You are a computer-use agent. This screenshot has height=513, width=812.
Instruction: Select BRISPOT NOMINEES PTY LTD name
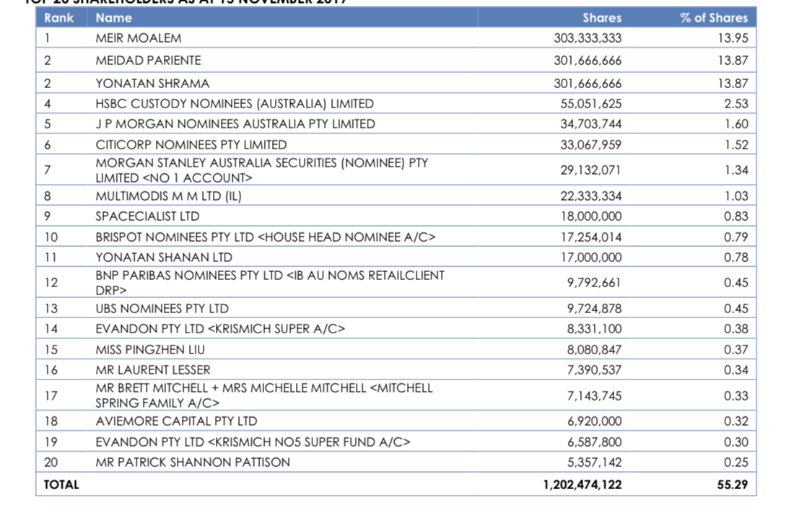[x=266, y=237]
